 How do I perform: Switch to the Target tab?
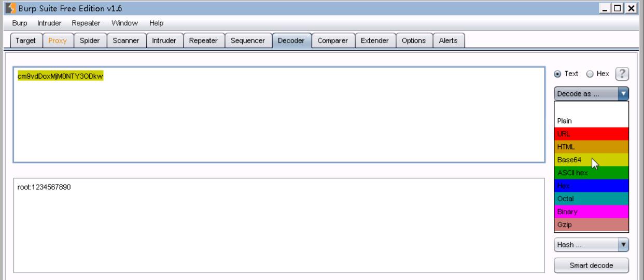click(26, 41)
